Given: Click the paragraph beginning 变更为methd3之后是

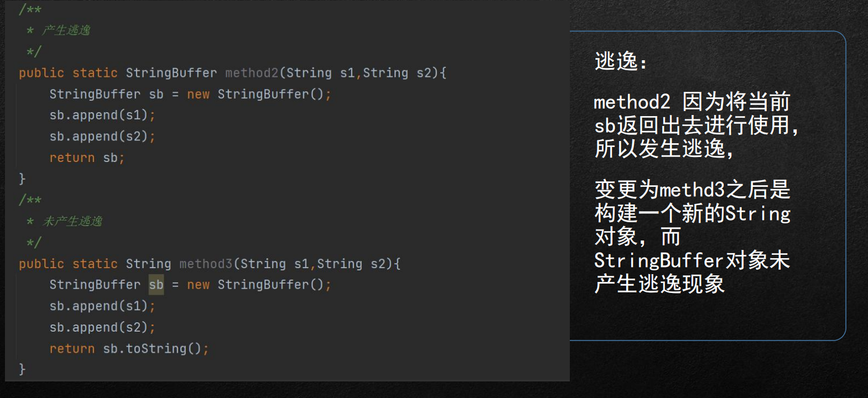Looking at the screenshot, I should point(693,237).
